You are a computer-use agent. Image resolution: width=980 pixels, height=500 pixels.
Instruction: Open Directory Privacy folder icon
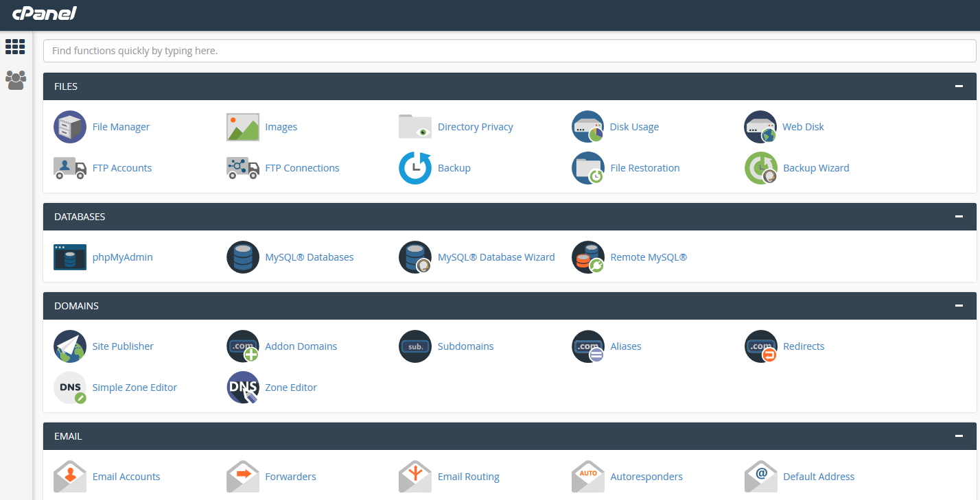click(x=415, y=127)
